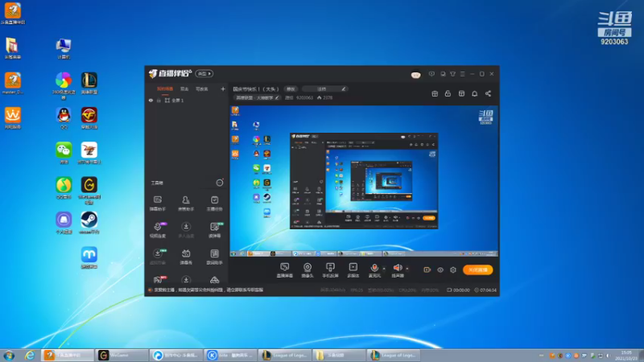Switch to the first scene tab
The height and width of the screenshot is (362, 644).
165,89
